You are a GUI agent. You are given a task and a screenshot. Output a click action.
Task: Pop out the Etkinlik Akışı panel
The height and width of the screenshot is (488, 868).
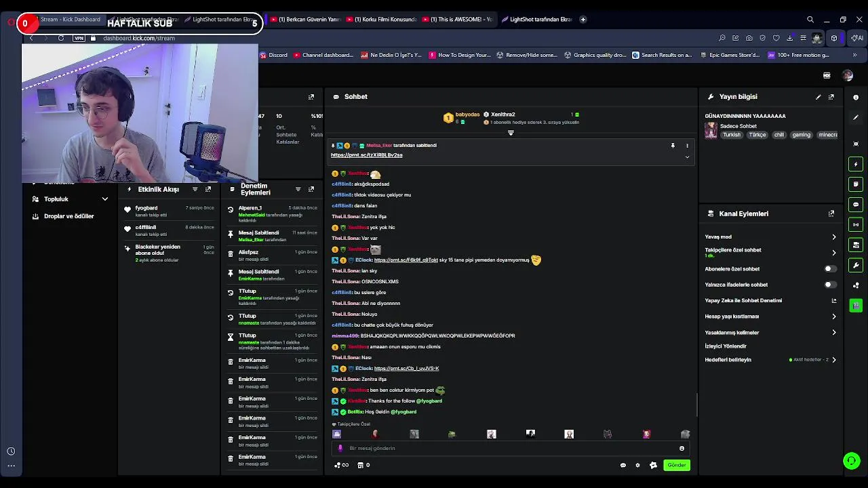click(208, 189)
